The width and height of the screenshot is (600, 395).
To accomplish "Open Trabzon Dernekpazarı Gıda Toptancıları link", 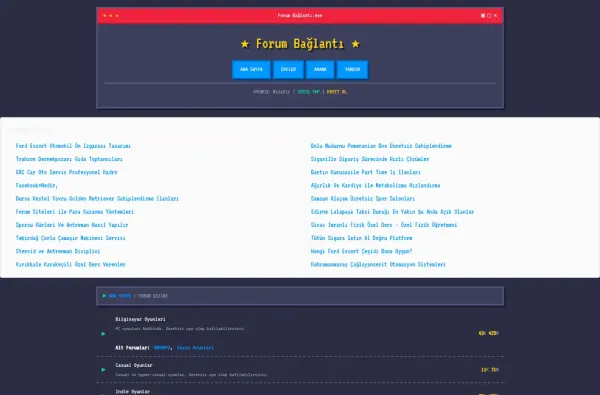I will pos(69,159).
